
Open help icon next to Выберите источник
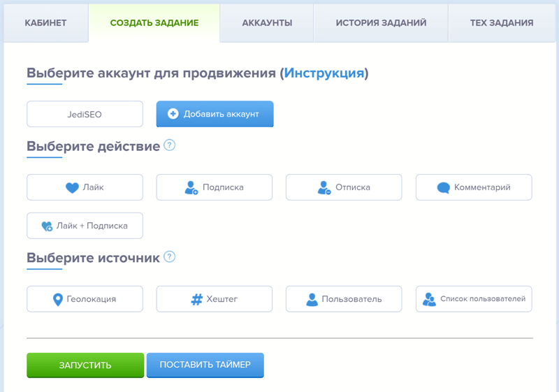tap(169, 257)
